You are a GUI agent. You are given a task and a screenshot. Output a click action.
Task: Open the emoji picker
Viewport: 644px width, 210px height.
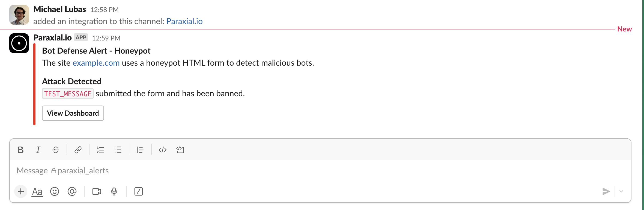tap(55, 191)
